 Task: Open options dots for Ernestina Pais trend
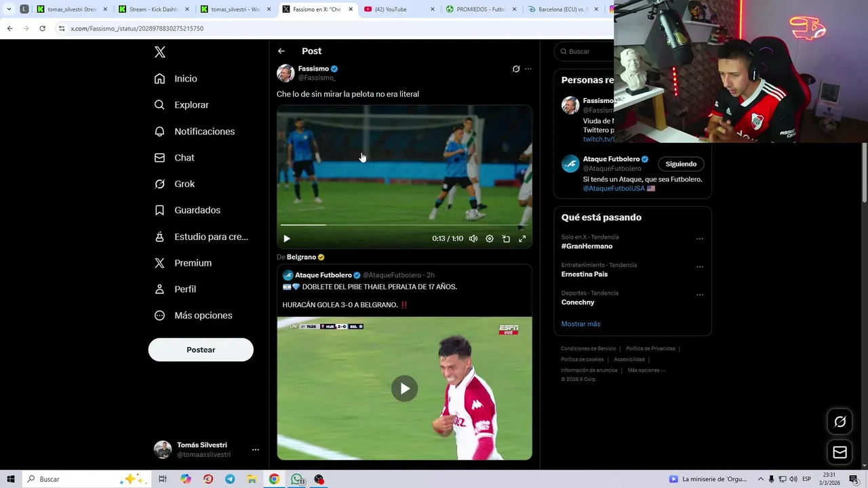700,266
